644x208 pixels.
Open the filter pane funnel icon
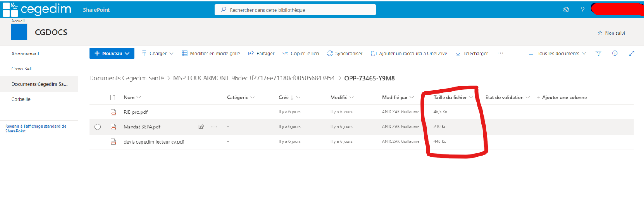[598, 53]
